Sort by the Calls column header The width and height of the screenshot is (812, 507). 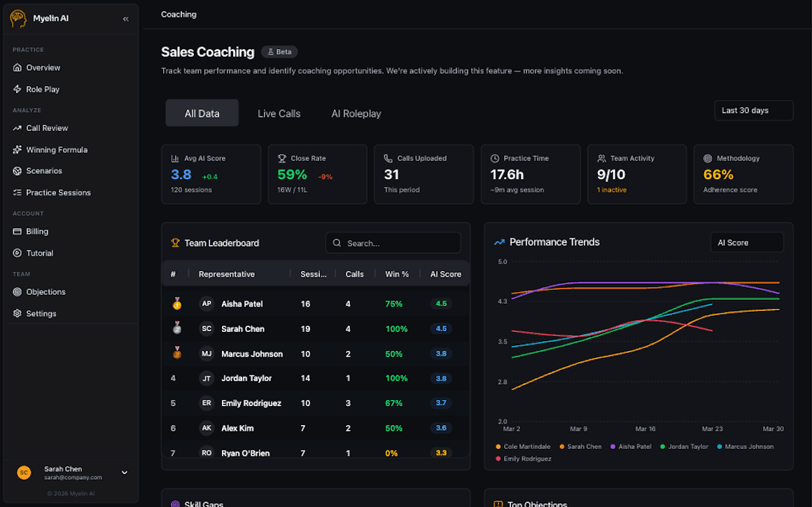pyautogui.click(x=354, y=274)
